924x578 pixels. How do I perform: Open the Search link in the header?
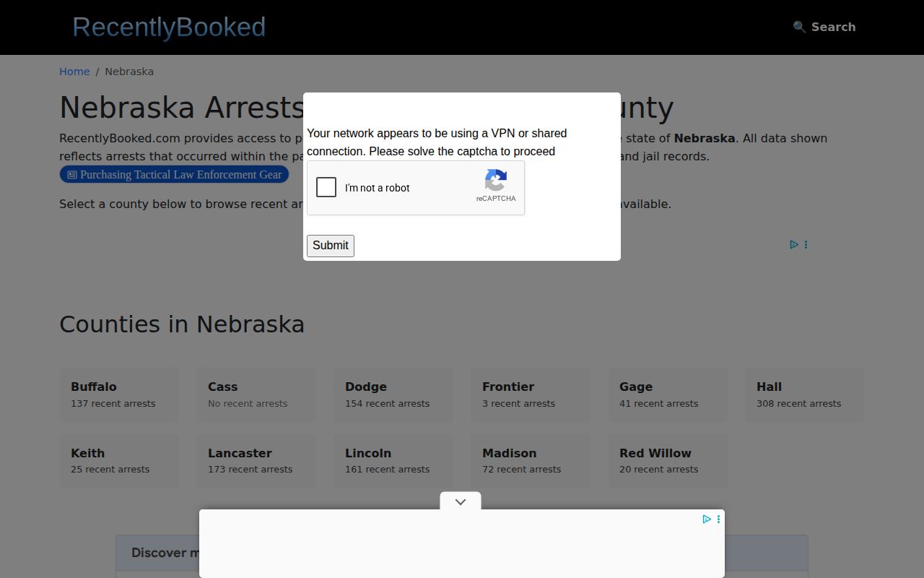(824, 27)
